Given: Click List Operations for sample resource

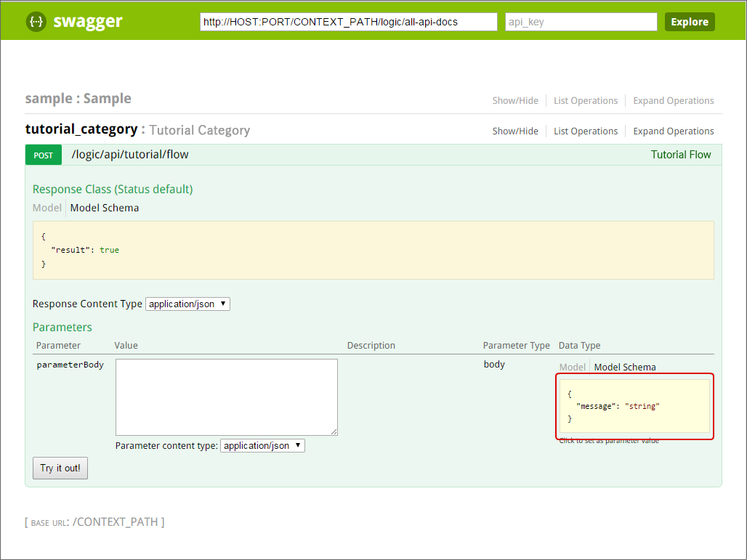Looking at the screenshot, I should 586,100.
